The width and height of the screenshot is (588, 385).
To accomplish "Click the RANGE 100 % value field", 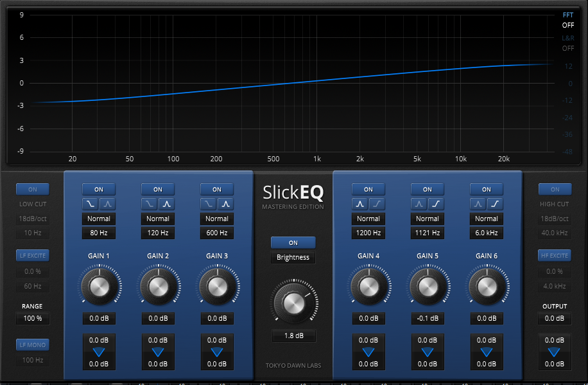I will click(x=33, y=319).
